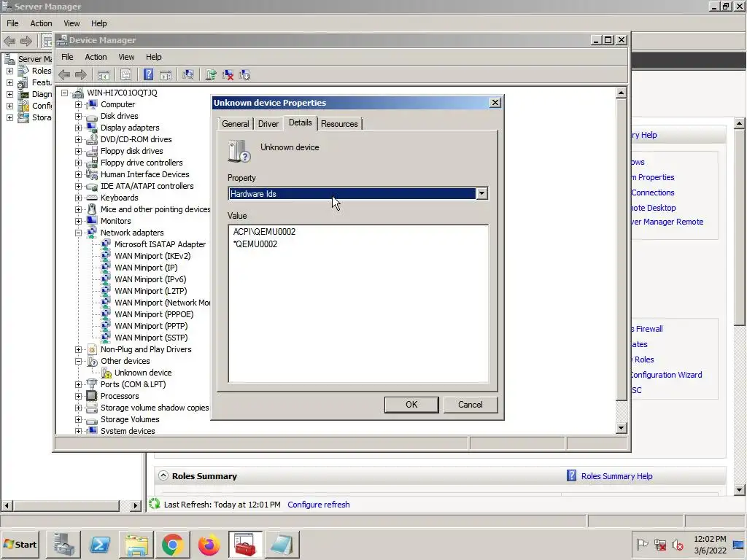The width and height of the screenshot is (747, 560).
Task: Click the Start button
Action: (x=20, y=544)
